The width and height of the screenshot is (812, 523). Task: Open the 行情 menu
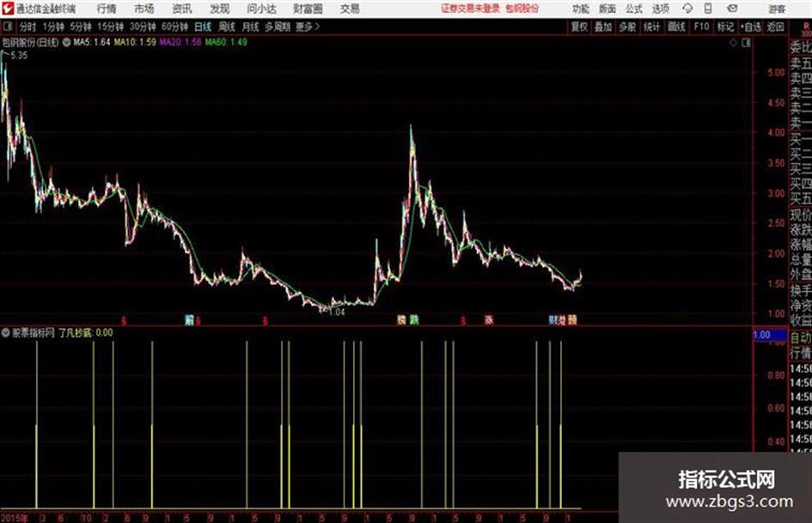coord(107,9)
